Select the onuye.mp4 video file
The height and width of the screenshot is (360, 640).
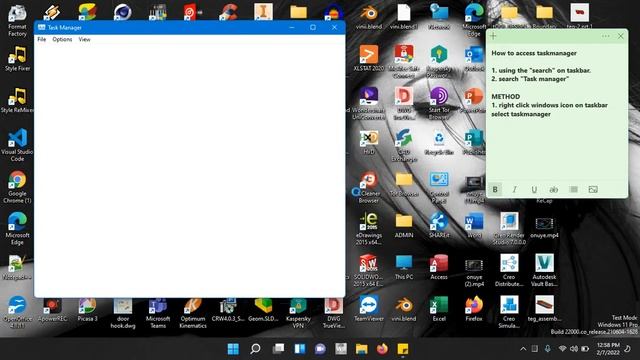point(544,227)
